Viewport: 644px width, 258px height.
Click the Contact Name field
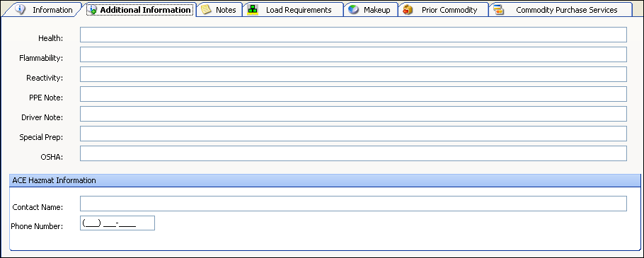point(353,204)
